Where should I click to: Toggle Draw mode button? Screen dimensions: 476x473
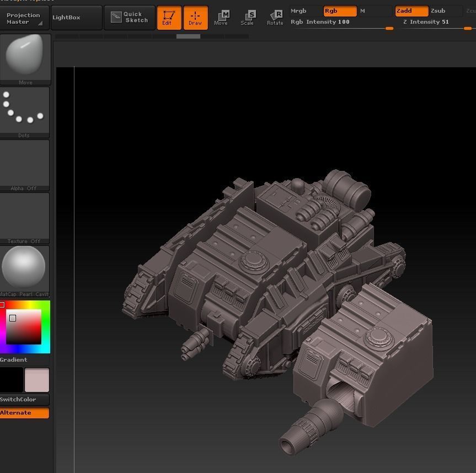tap(195, 18)
